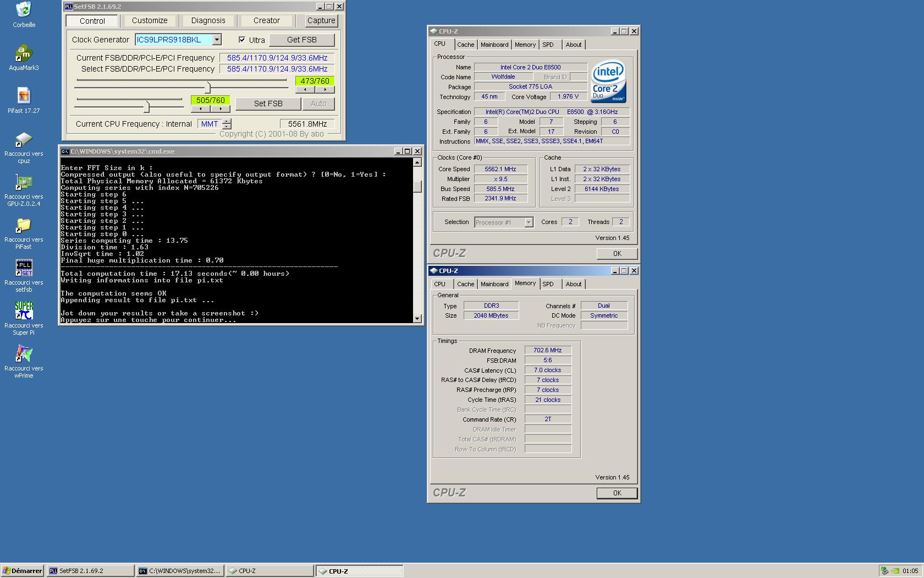Click the cmd.exe vertical scrollbar thumb
The height and width of the screenshot is (578, 924).
(417, 186)
